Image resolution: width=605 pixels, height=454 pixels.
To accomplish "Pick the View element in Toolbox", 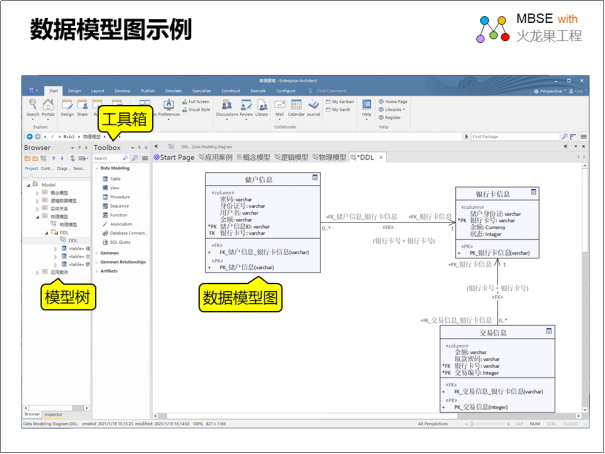I will point(114,187).
